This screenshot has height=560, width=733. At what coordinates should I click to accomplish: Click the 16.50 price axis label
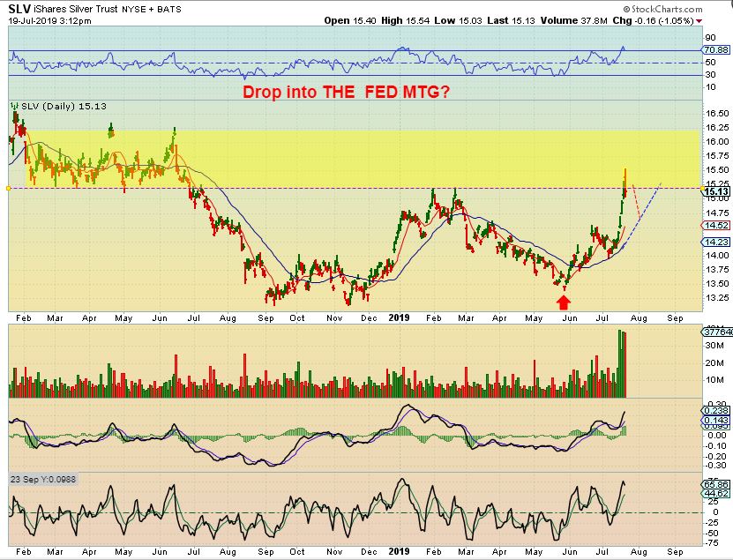[716, 113]
